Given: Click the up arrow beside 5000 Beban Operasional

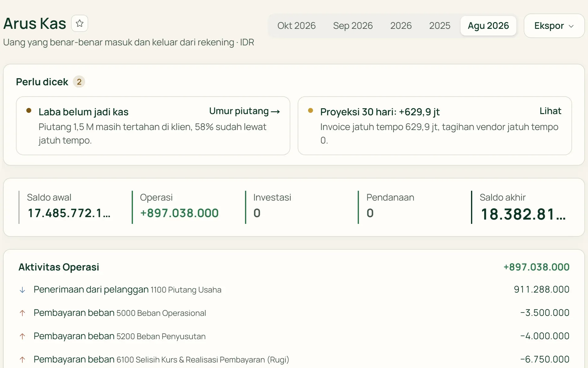Looking at the screenshot, I should (22, 313).
